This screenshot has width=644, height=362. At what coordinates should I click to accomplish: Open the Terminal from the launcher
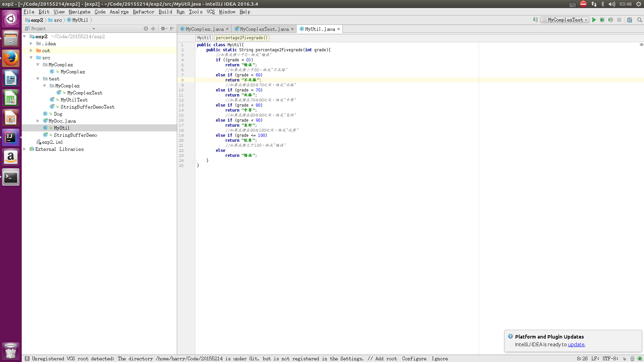pyautogui.click(x=11, y=177)
